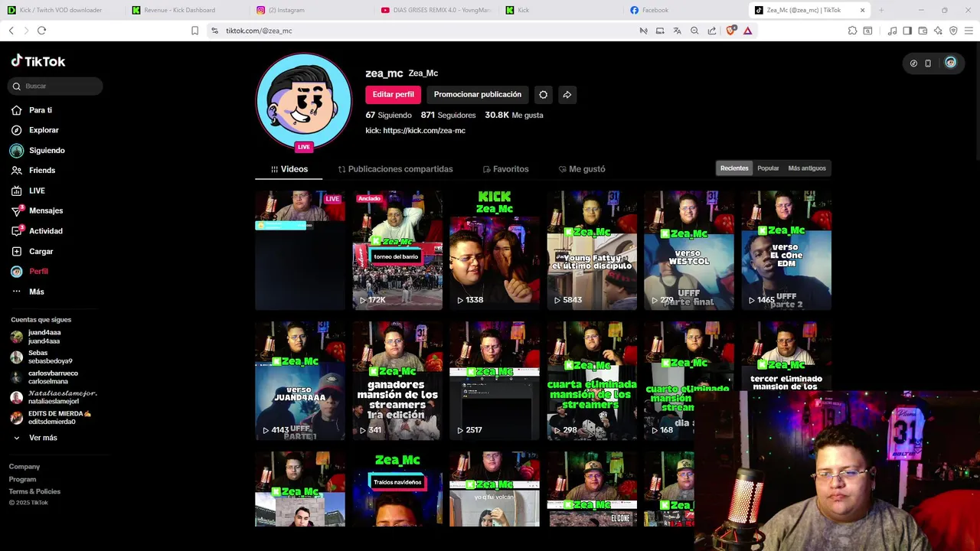Click the address bar showing tiktok.com/@zea_mc
The image size is (980, 551).
click(x=429, y=31)
